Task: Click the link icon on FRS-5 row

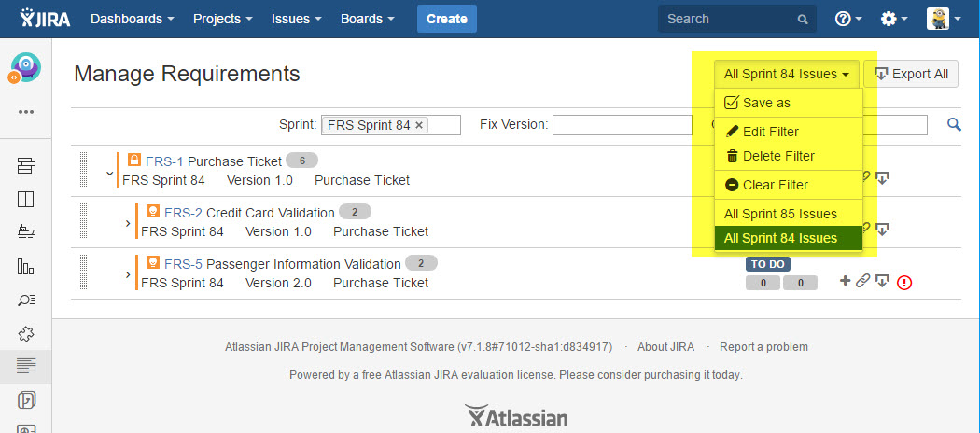Action: coord(863,281)
